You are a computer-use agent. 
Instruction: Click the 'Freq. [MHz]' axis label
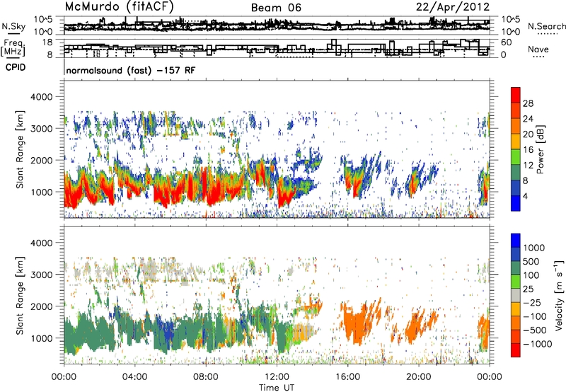[x=13, y=48]
